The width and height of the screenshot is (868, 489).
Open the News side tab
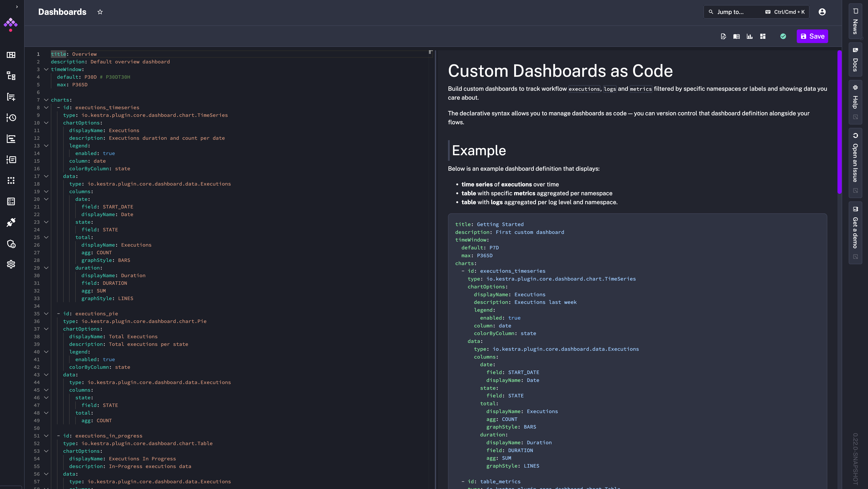[855, 21]
